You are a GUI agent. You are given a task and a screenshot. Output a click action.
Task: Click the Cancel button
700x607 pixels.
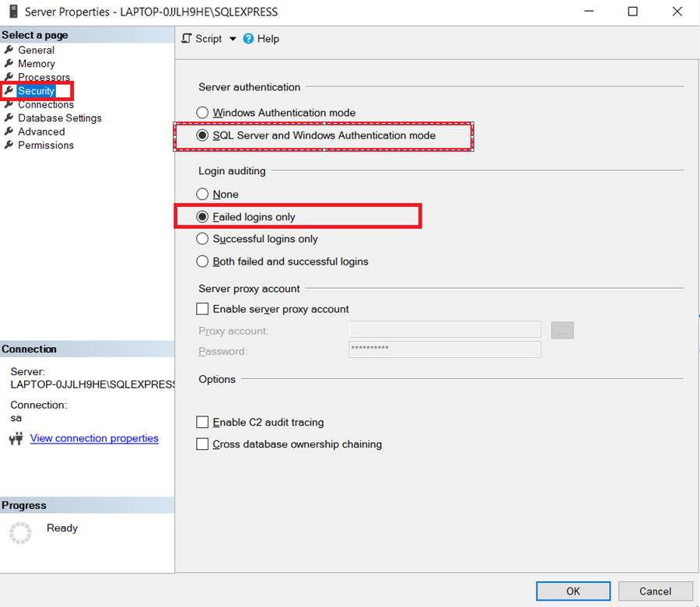(655, 591)
